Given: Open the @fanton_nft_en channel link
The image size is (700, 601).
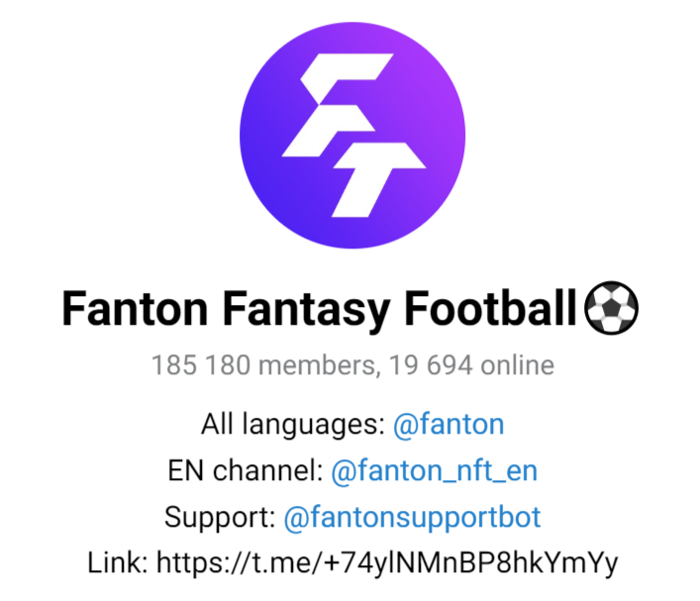Looking at the screenshot, I should [x=434, y=470].
